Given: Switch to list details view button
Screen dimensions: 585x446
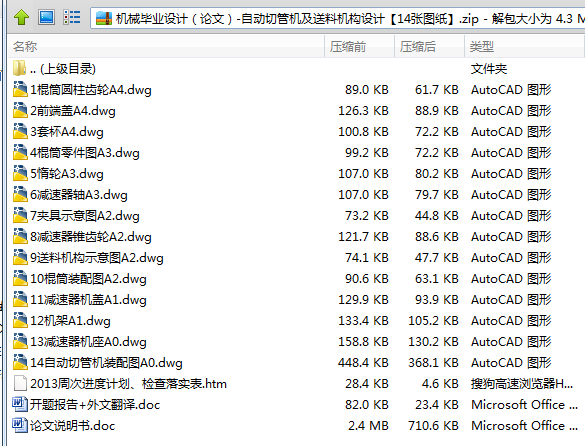Looking at the screenshot, I should tap(71, 17).
